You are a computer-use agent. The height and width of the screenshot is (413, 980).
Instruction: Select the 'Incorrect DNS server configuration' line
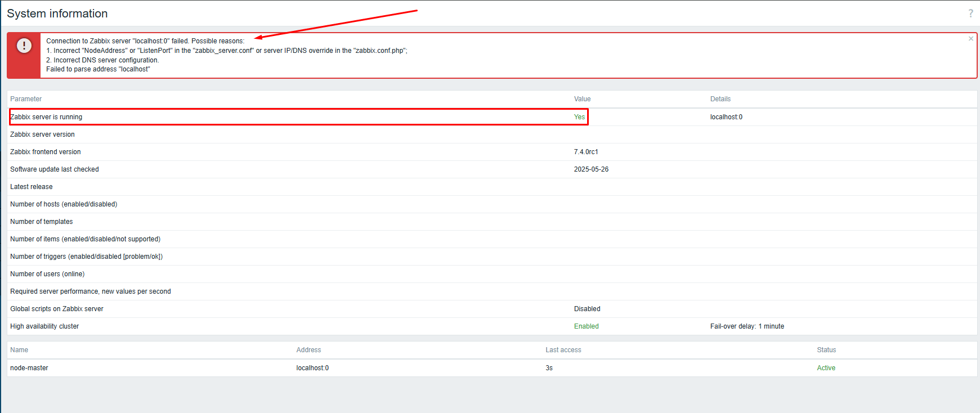point(102,60)
